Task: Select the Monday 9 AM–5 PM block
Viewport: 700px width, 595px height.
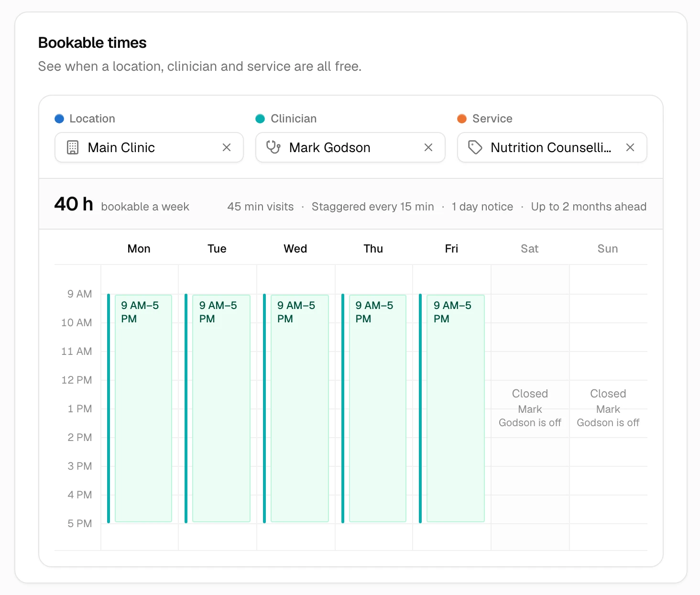Action: 143,408
